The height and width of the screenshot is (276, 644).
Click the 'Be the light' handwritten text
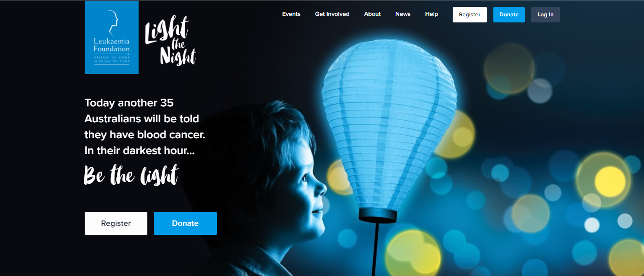[131, 175]
